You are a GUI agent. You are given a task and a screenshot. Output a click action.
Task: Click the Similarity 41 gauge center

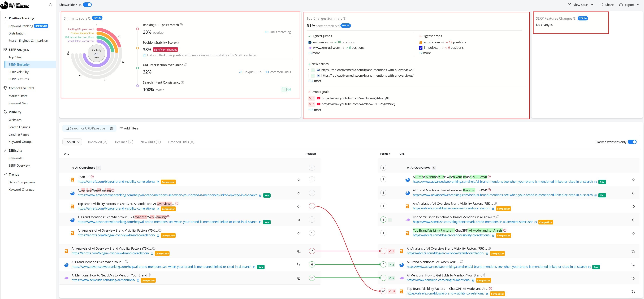pyautogui.click(x=97, y=54)
